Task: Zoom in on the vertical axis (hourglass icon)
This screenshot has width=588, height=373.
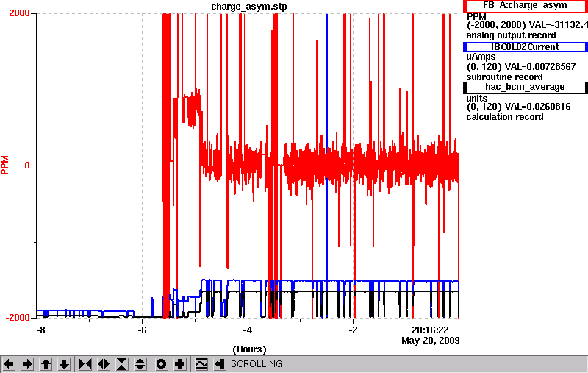Action: click(122, 364)
